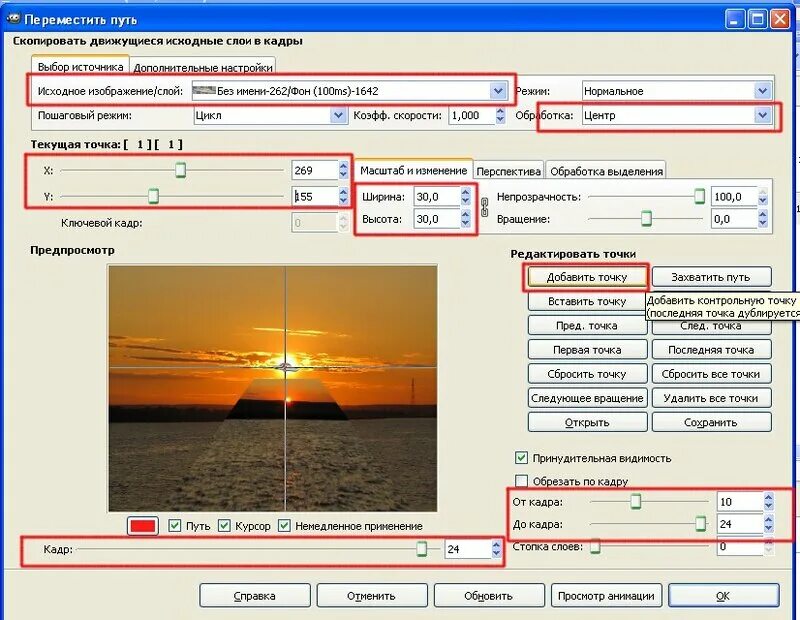Image resolution: width=800 pixels, height=620 pixels.
Task: Increase Коэфф. скорости spinner up arrow
Action: (500, 111)
